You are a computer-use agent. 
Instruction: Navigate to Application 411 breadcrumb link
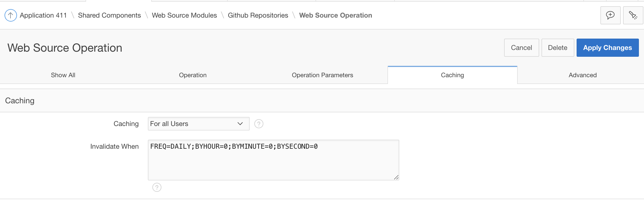43,15
